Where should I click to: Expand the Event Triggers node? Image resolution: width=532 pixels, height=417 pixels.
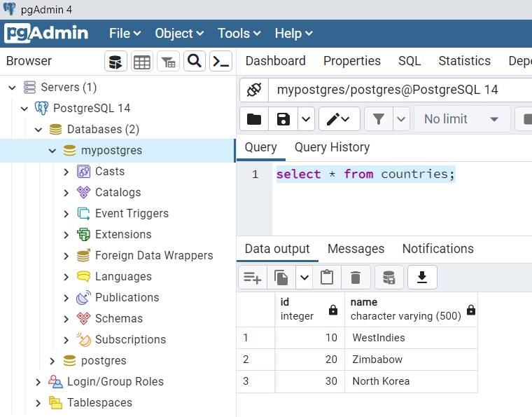point(66,214)
